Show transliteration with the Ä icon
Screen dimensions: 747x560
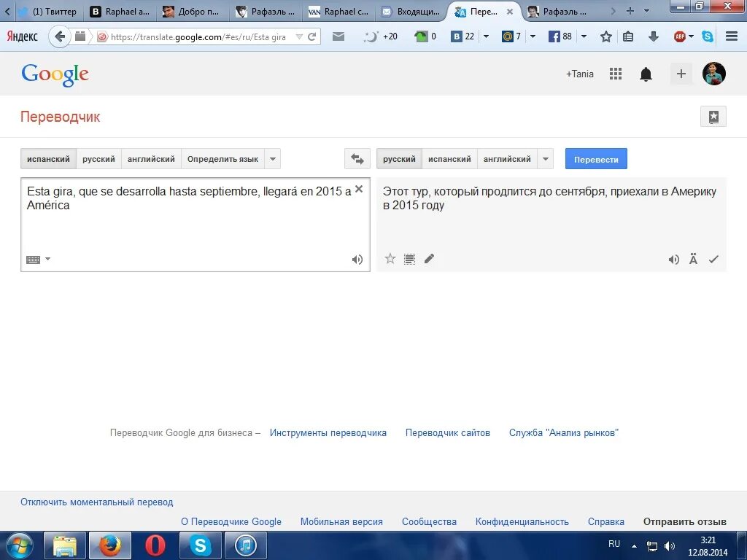coord(693,259)
